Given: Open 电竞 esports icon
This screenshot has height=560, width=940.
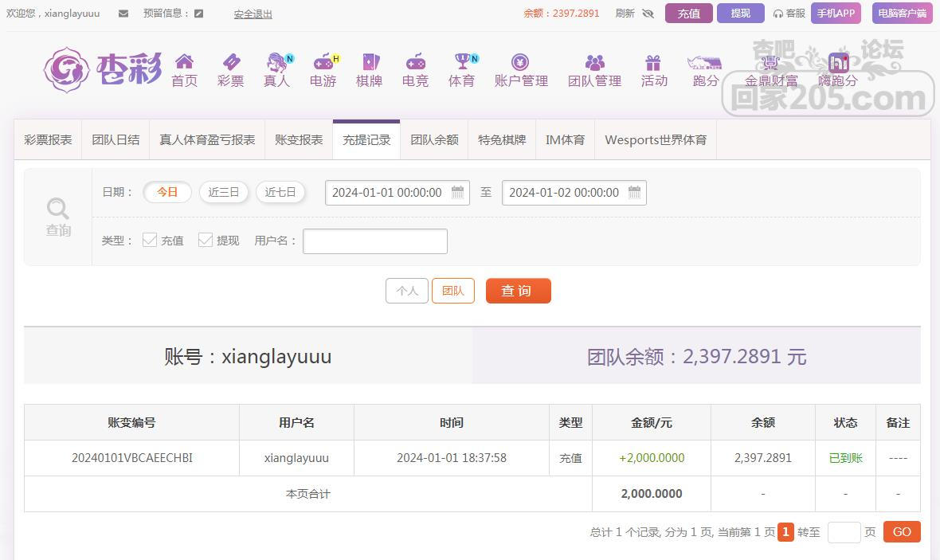Looking at the screenshot, I should pos(416,61).
